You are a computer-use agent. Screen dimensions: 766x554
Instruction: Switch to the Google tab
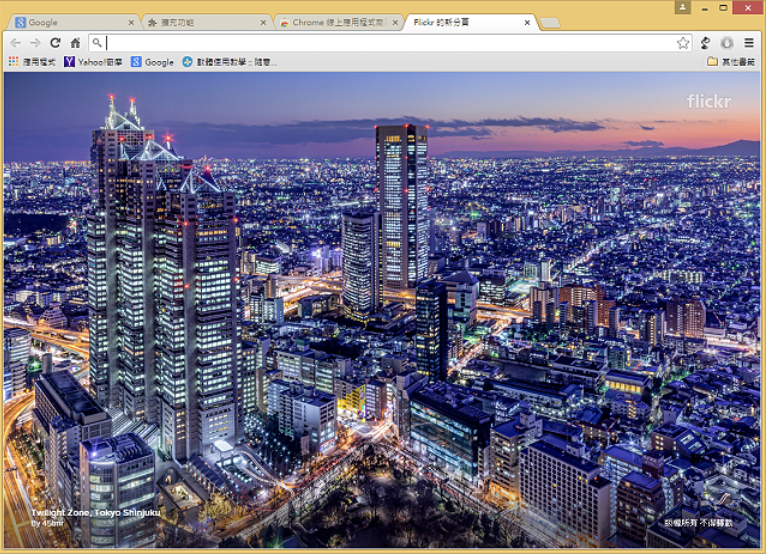point(73,22)
